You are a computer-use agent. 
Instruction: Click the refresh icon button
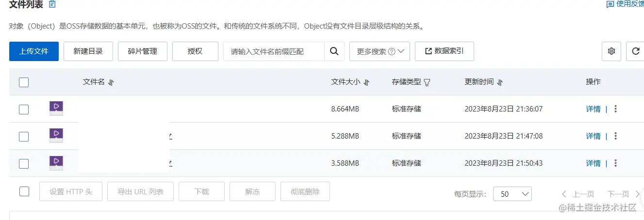pyautogui.click(x=636, y=51)
